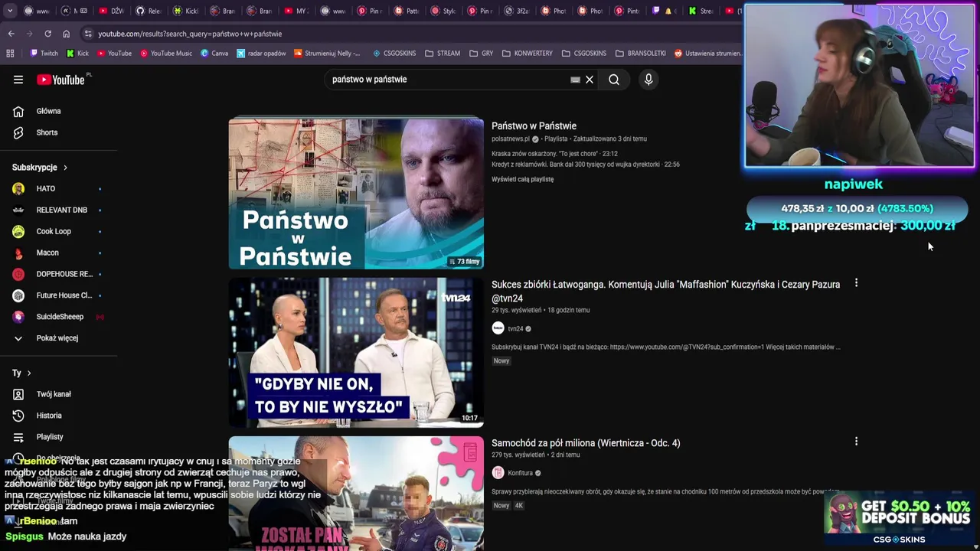Open SuicideSheeep channel subscription

[x=58, y=317]
